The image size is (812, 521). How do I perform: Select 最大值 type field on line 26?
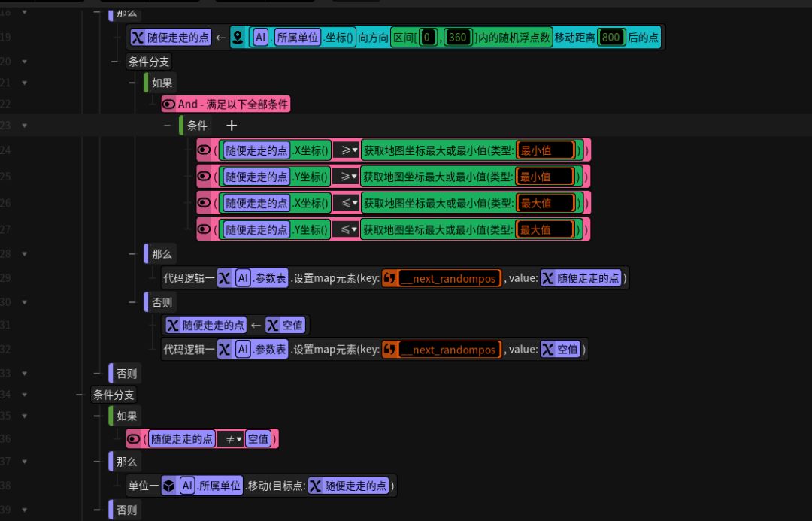(x=545, y=203)
